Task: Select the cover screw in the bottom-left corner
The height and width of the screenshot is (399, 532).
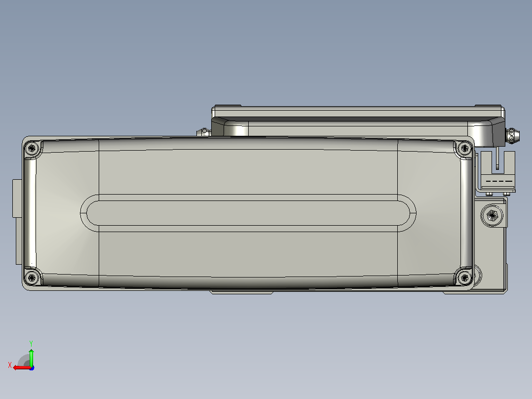Action: coord(32,278)
